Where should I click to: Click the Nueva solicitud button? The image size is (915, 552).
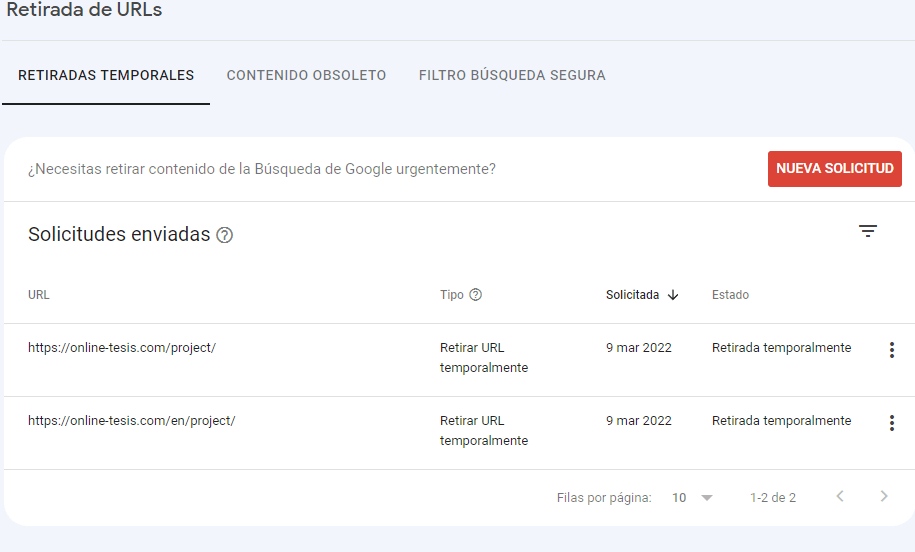(x=834, y=169)
